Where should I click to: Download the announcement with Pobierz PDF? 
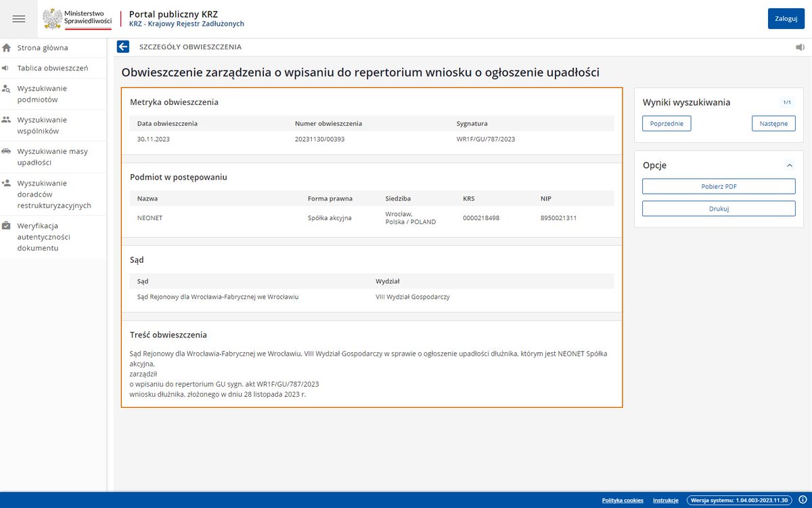point(719,186)
